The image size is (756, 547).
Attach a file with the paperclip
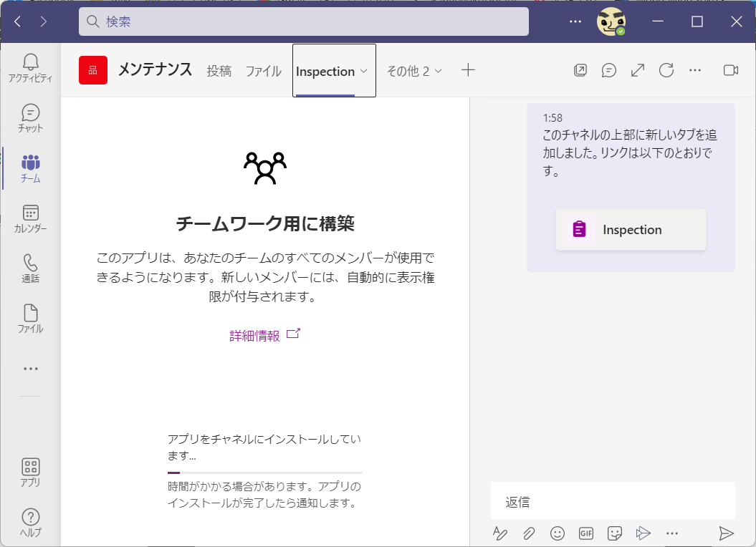(529, 533)
